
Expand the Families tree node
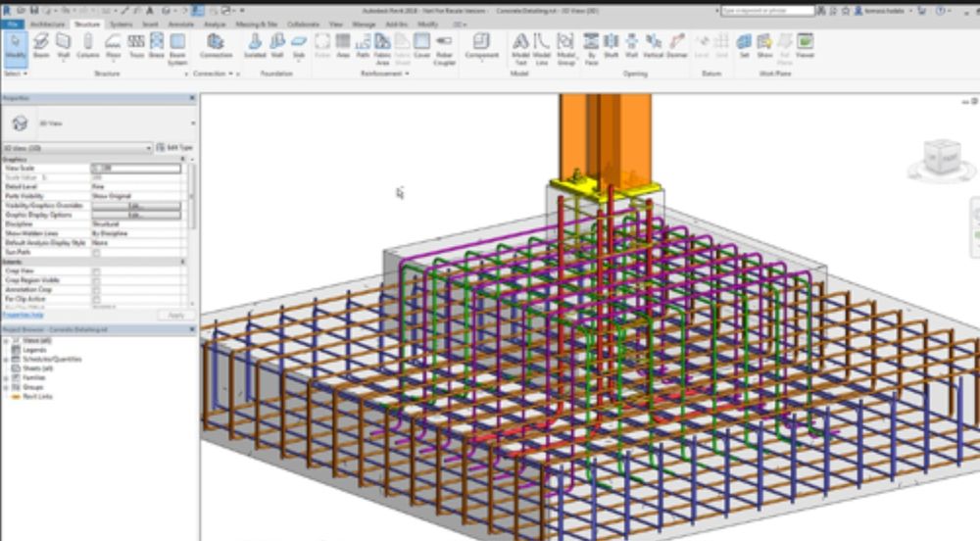6,378
